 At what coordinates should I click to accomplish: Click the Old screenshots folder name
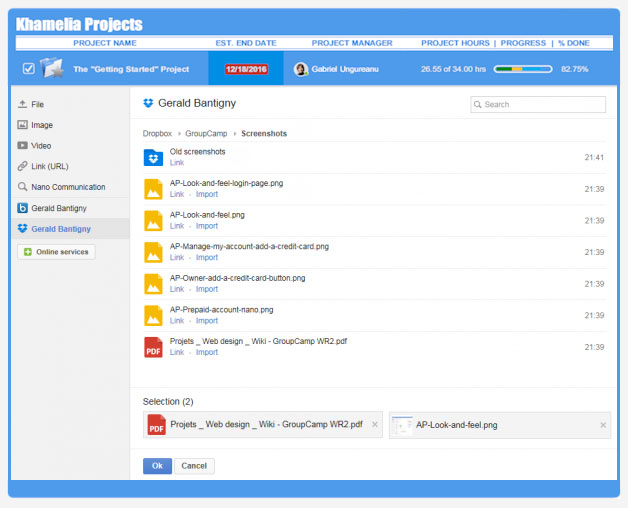point(197,152)
